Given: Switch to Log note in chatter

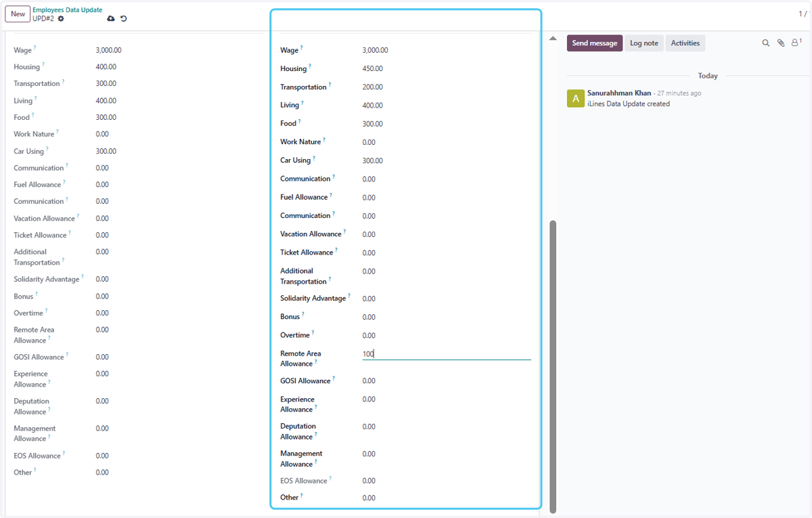Looking at the screenshot, I should 644,43.
